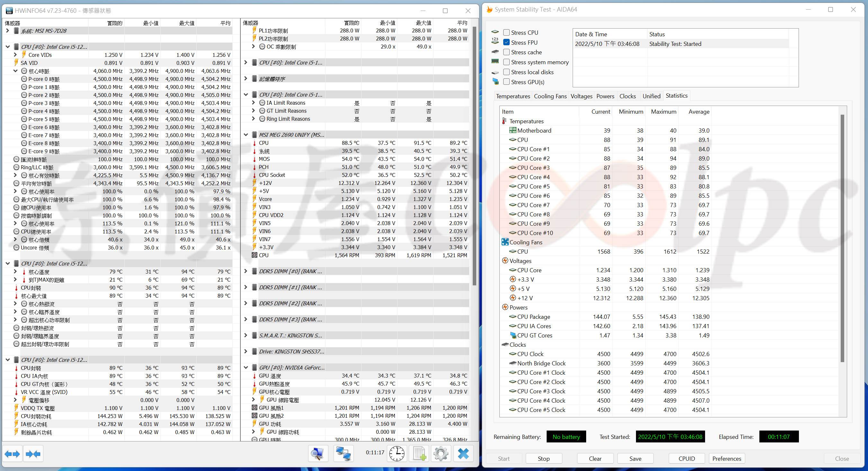The width and height of the screenshot is (868, 471).
Task: Click the CPU fan RPM icon in HWiNFO
Action: tap(255, 255)
